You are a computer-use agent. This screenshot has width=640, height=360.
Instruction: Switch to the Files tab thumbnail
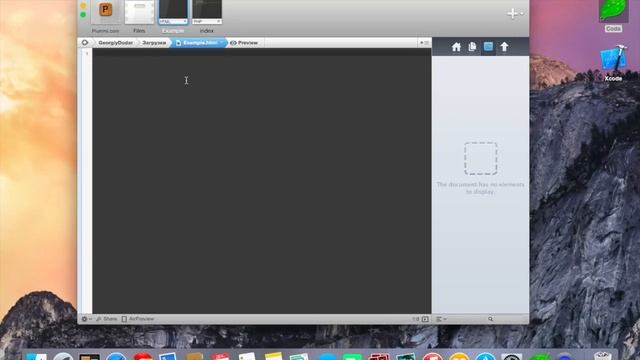click(x=139, y=12)
